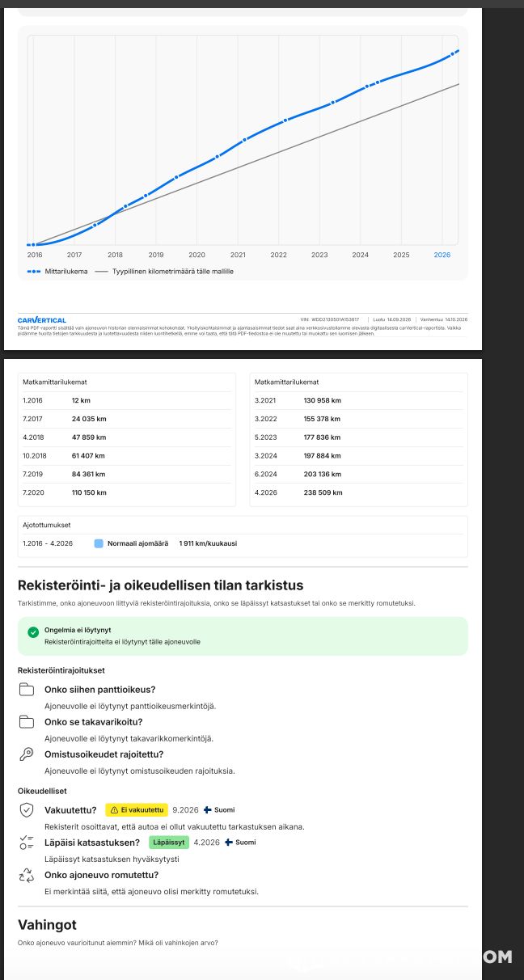Image resolution: width=524 pixels, height=980 pixels.
Task: Click the shield icon next to Vakuutettu
Action: click(27, 809)
